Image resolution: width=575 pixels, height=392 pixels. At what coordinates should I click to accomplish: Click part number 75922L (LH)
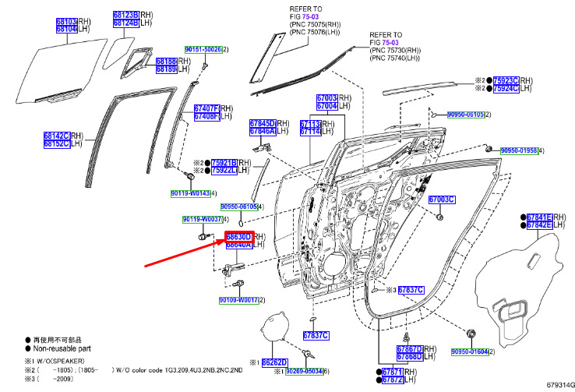[x=224, y=171]
